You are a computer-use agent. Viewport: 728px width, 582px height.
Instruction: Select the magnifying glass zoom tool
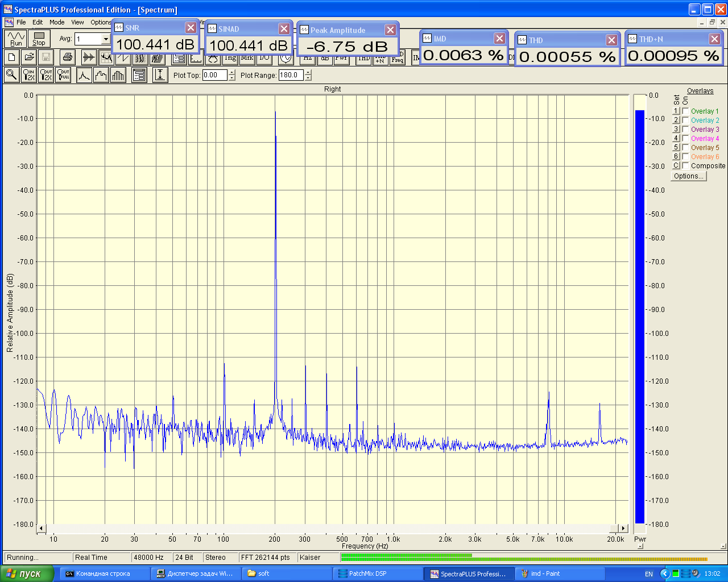11,75
